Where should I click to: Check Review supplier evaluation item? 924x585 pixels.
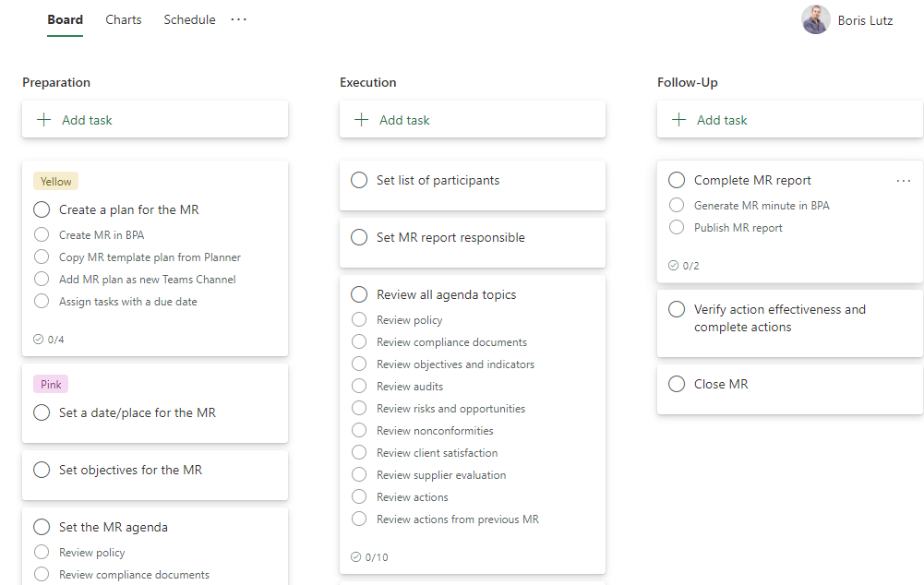pyautogui.click(x=359, y=474)
